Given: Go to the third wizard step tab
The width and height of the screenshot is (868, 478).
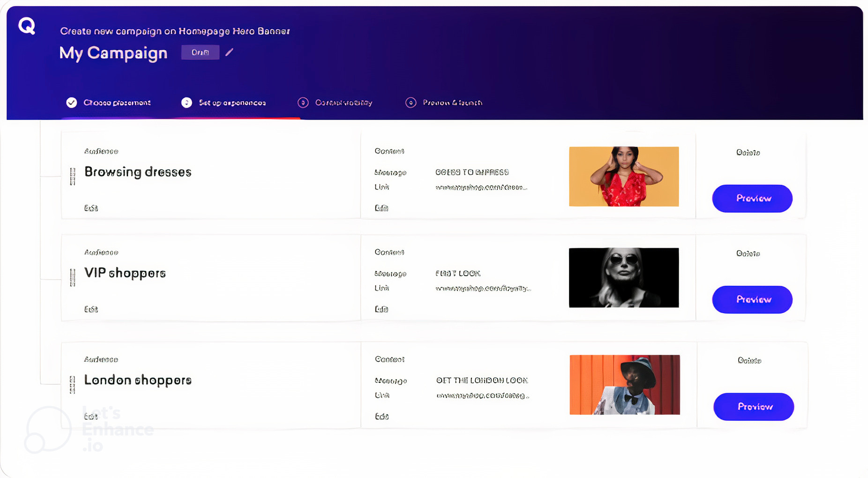Looking at the screenshot, I should pos(335,103).
